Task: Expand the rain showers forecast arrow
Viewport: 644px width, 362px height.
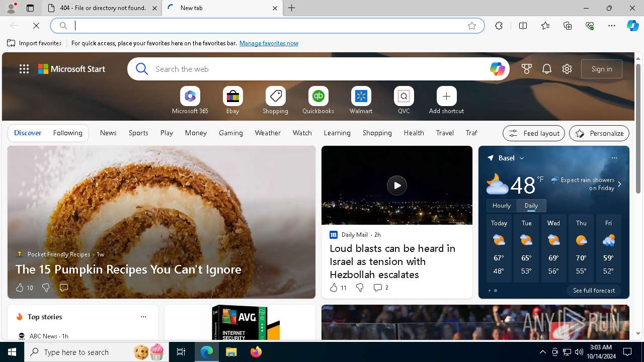Action: tap(619, 184)
